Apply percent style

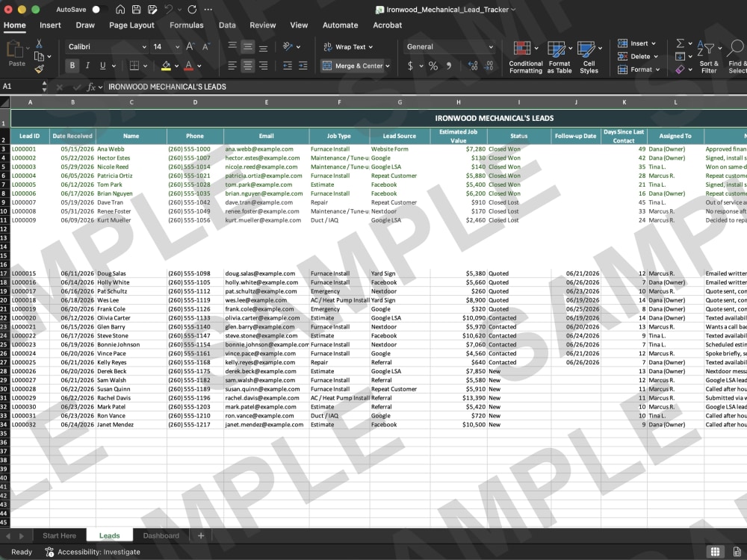click(433, 66)
